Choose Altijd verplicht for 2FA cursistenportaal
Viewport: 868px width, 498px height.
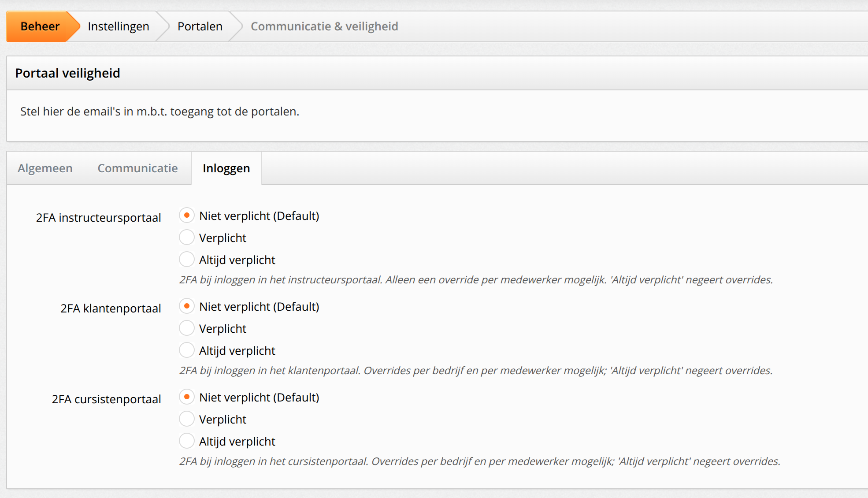click(x=187, y=441)
